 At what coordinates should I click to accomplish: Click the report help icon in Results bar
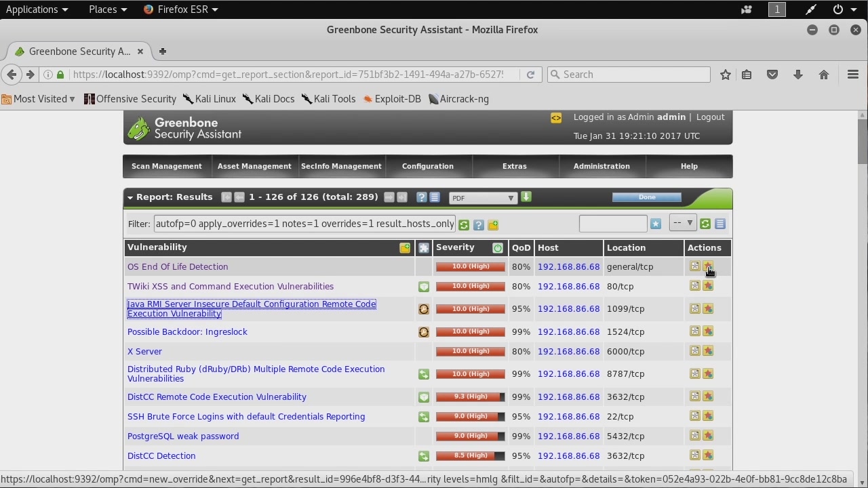[421, 197]
